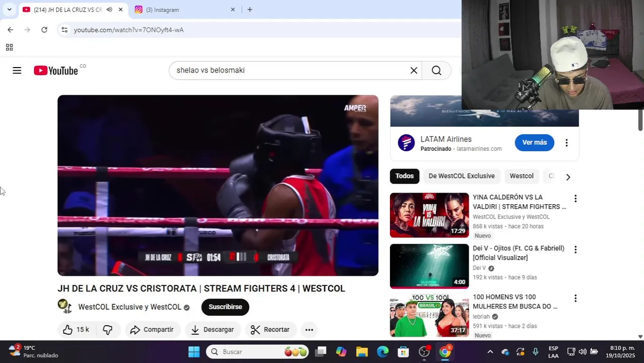This screenshot has height=363, width=644.
Task: Open Dei V channel name link
Action: point(479,268)
